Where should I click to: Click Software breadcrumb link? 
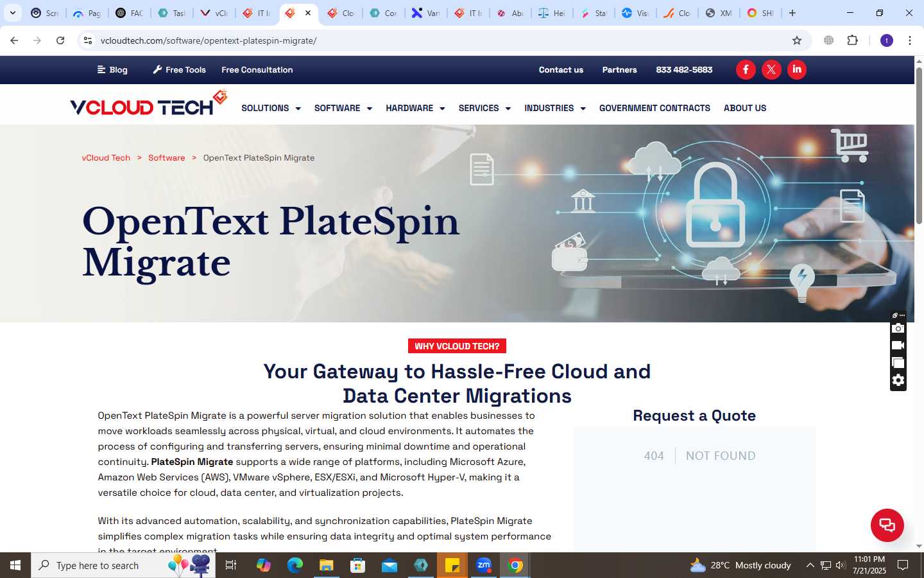click(x=166, y=157)
